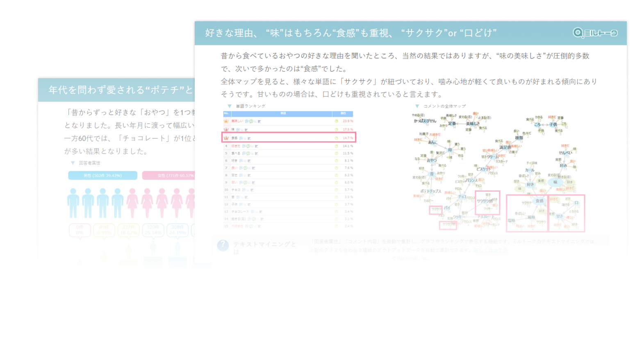Open the comment bubble icon next to 美味しい
Image resolution: width=644 pixels, height=342 pixels.
(x=247, y=121)
